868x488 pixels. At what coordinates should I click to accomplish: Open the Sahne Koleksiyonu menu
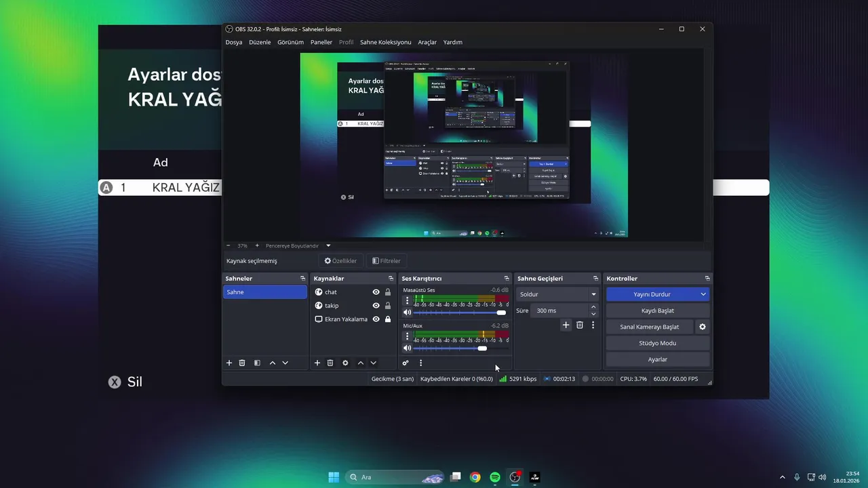click(386, 42)
